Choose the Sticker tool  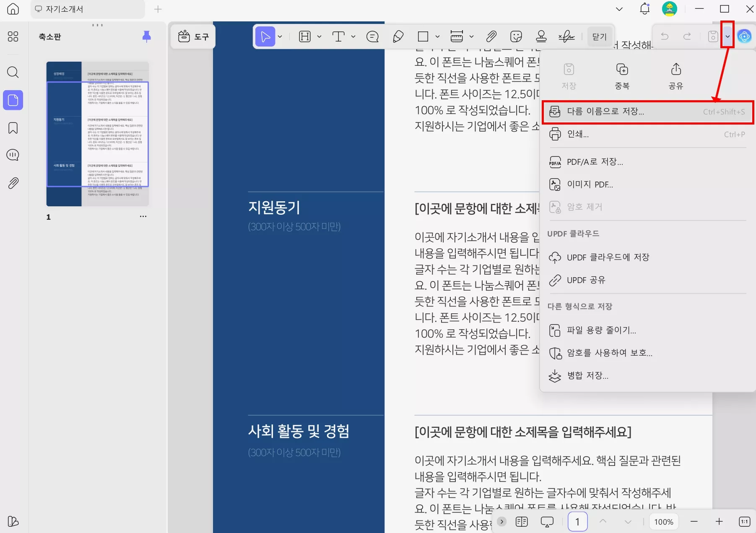[x=516, y=36]
